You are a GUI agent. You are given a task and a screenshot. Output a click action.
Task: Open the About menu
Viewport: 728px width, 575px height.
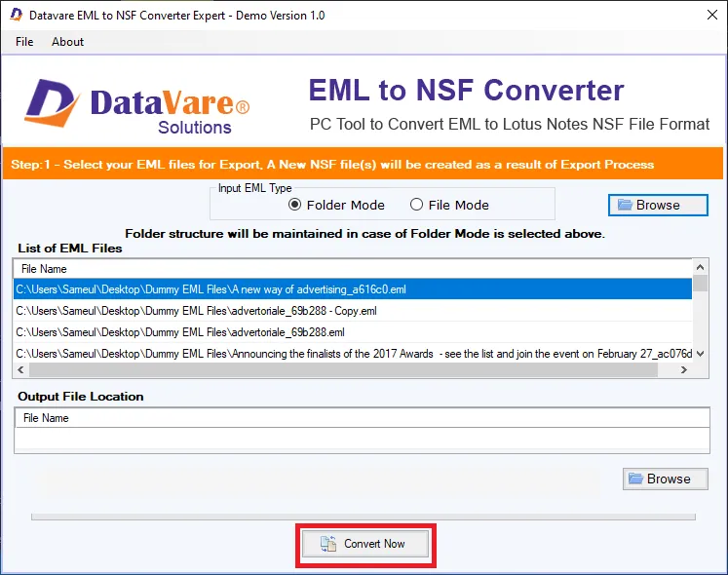(x=68, y=42)
